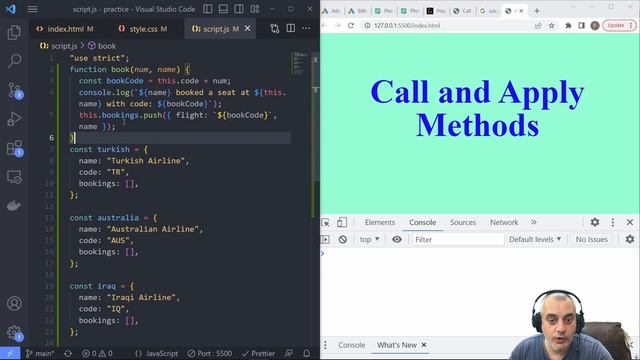Switch to the Call Chrome tab
This screenshot has height=360, width=640.
click(462, 11)
